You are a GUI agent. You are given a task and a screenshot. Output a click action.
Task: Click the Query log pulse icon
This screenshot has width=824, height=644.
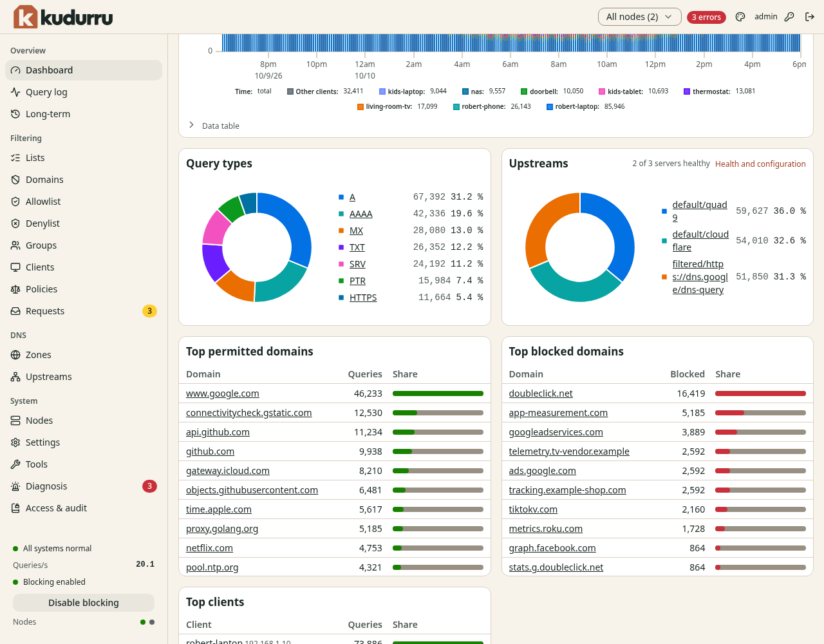click(x=15, y=92)
